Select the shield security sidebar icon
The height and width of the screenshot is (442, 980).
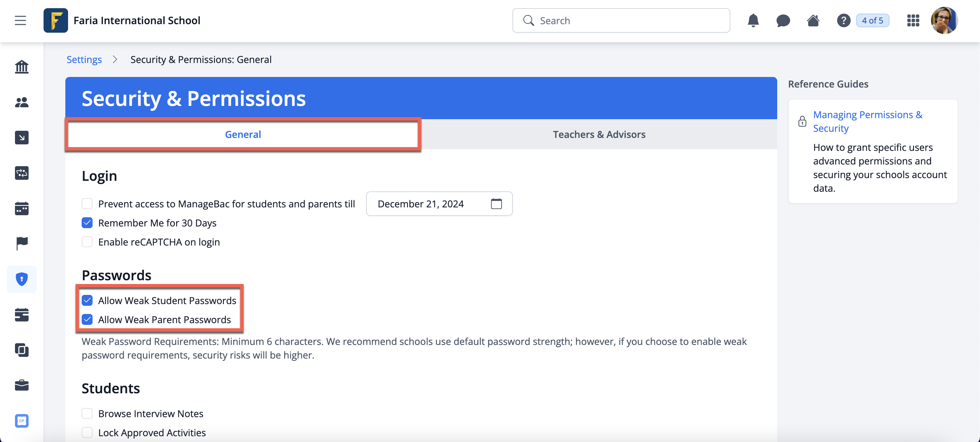tap(22, 279)
